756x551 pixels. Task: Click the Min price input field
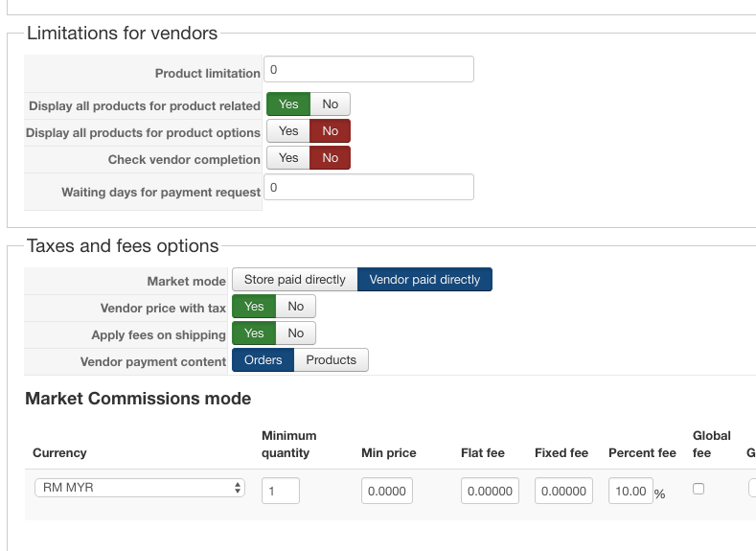387,492
